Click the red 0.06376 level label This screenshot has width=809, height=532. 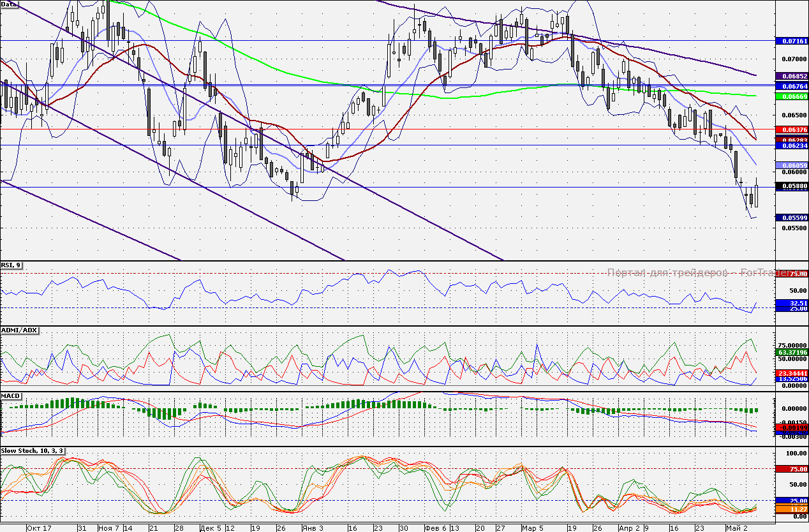click(792, 129)
